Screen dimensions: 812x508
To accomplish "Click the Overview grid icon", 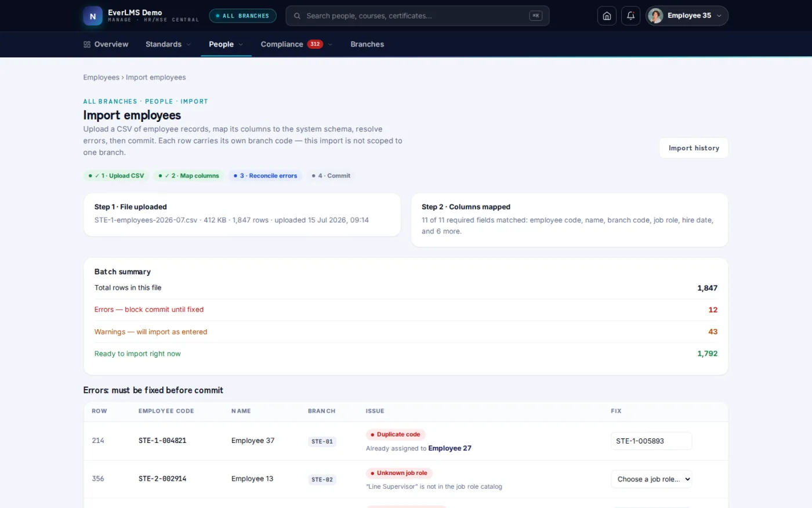I will click(x=87, y=44).
